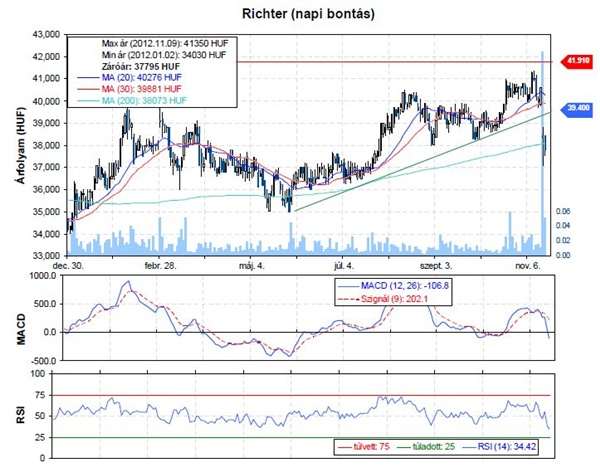Select 'Min ár (2012.01.02): 34030 HUF' legend text
600x467 pixels.
coord(164,55)
